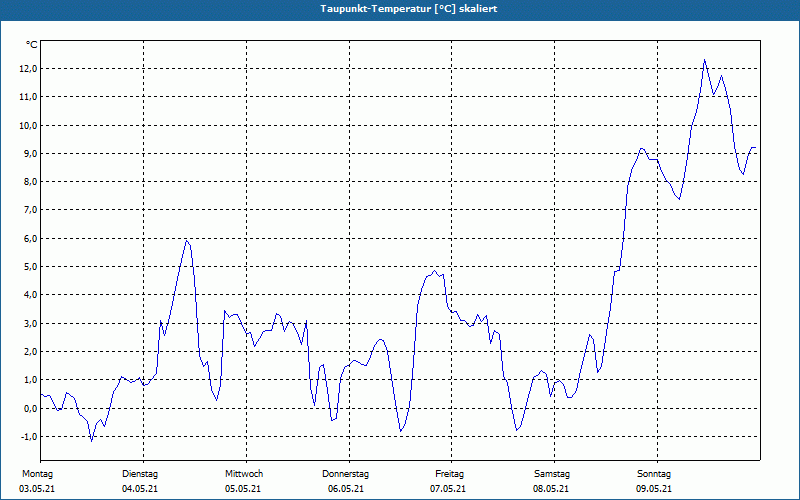
Task: Click the 04.05.21 date label
Action: 140,489
